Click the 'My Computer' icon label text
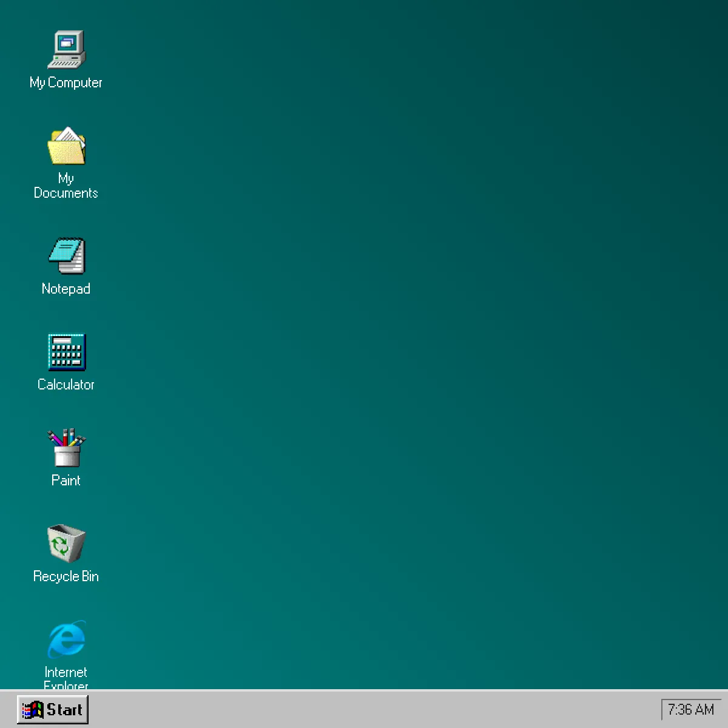Image resolution: width=728 pixels, height=728 pixels. click(66, 83)
